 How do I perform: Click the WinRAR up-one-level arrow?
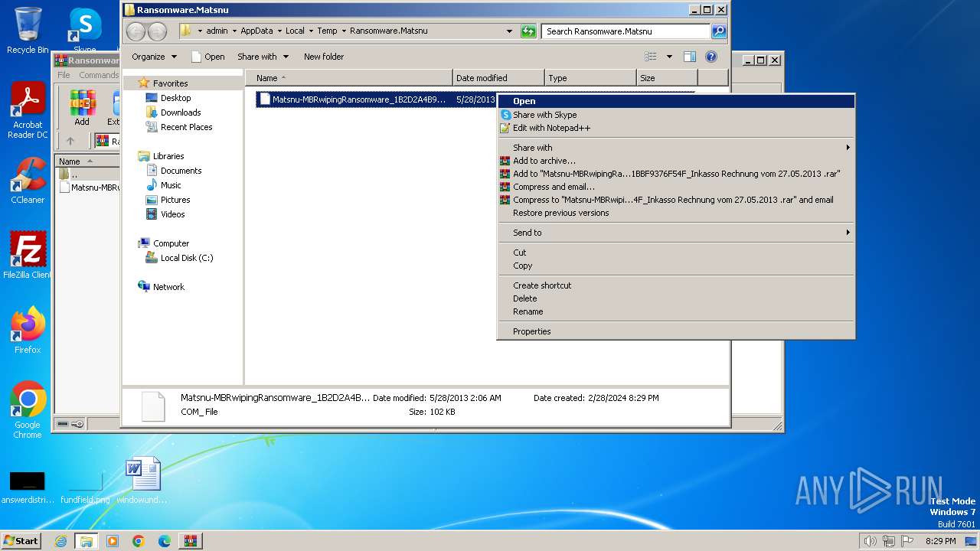pos(70,141)
